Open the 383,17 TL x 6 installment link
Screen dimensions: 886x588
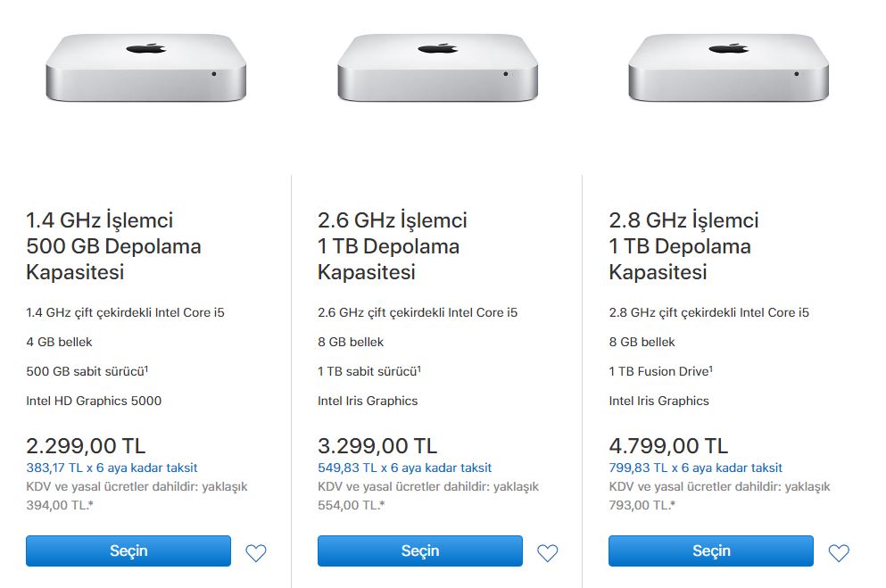[x=112, y=468]
